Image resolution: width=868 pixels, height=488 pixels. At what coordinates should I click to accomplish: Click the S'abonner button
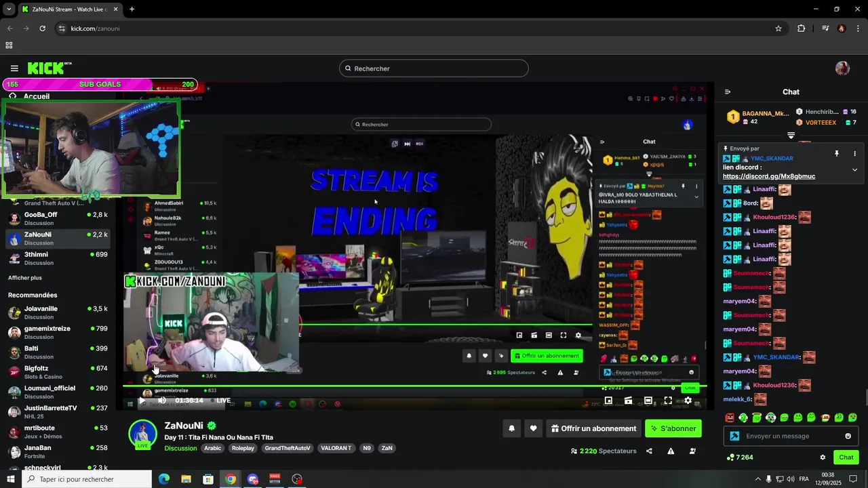pyautogui.click(x=673, y=428)
